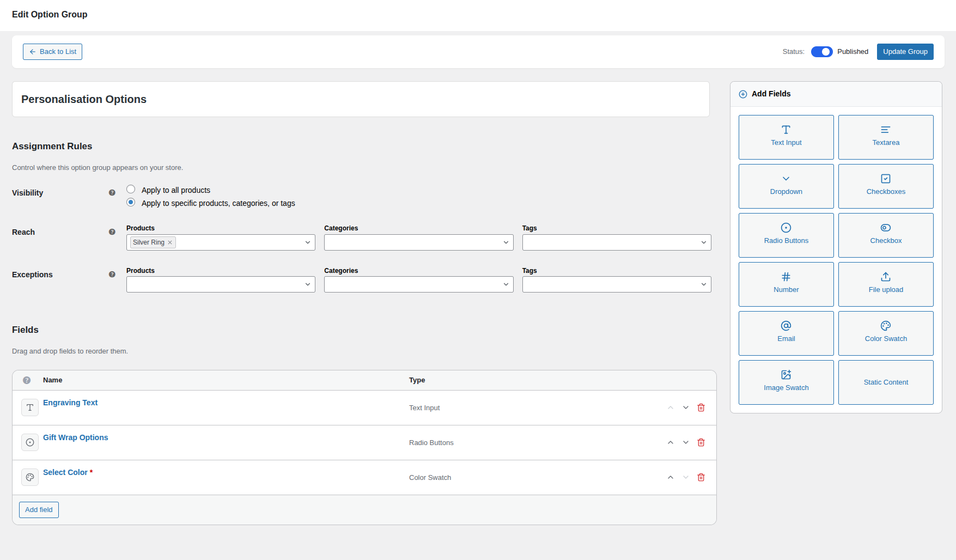Toggle the Published status switch
Screen dimensions: 956x560
(x=821, y=52)
